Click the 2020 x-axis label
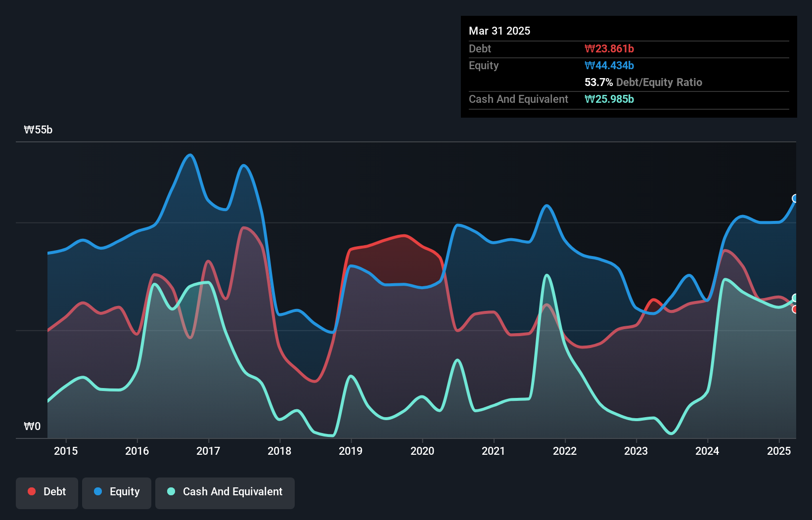 [x=422, y=451]
